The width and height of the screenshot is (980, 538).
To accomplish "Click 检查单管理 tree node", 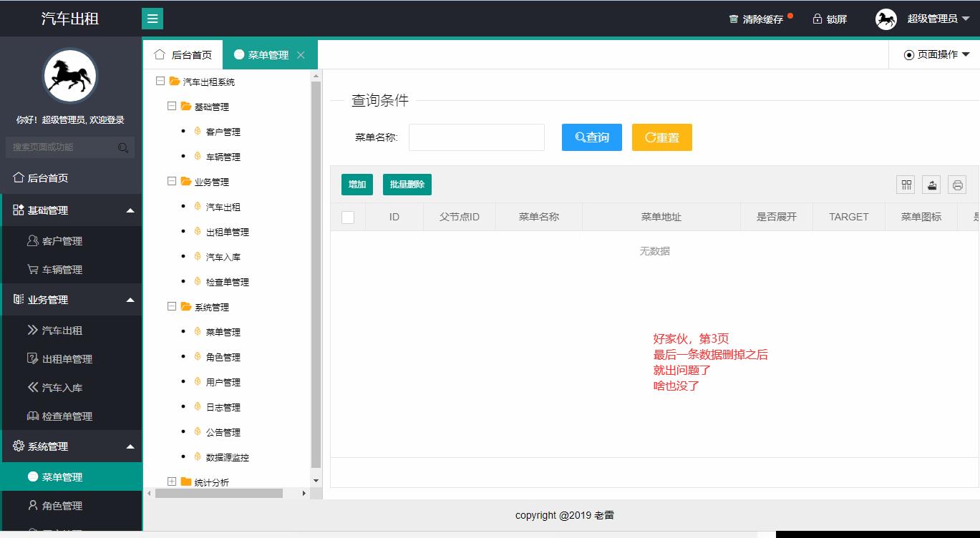I will click(227, 282).
